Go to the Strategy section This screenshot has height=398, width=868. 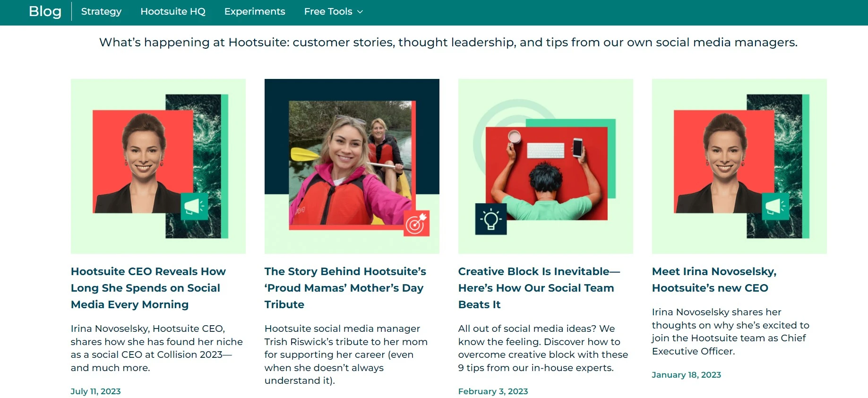pos(101,11)
